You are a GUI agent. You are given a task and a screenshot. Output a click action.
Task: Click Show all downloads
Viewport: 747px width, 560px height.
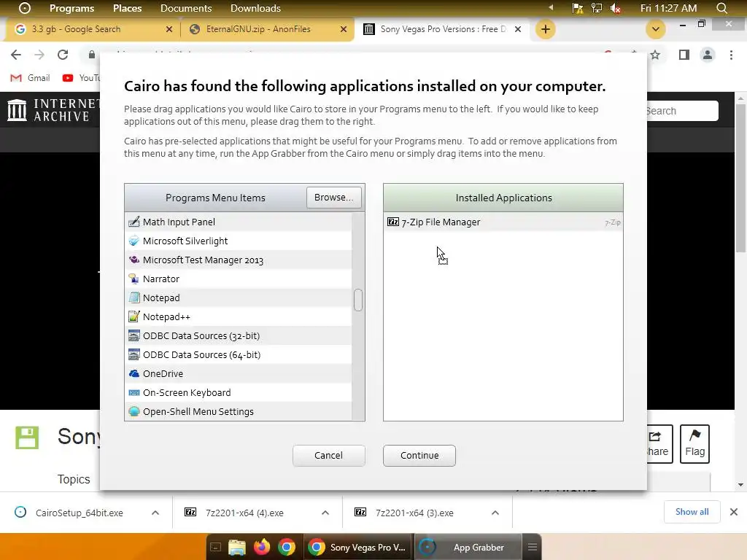(x=692, y=512)
